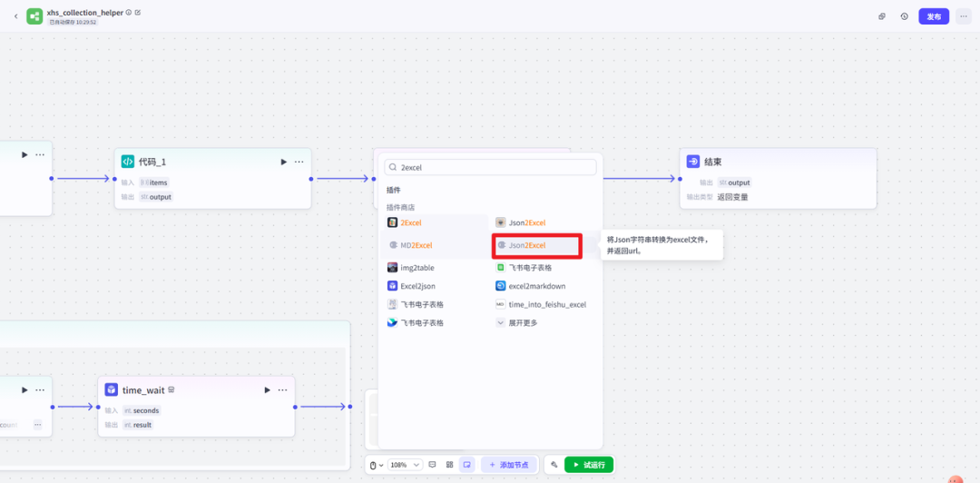980x483 pixels.
Task: Open the run history clock icon
Action: (904, 16)
